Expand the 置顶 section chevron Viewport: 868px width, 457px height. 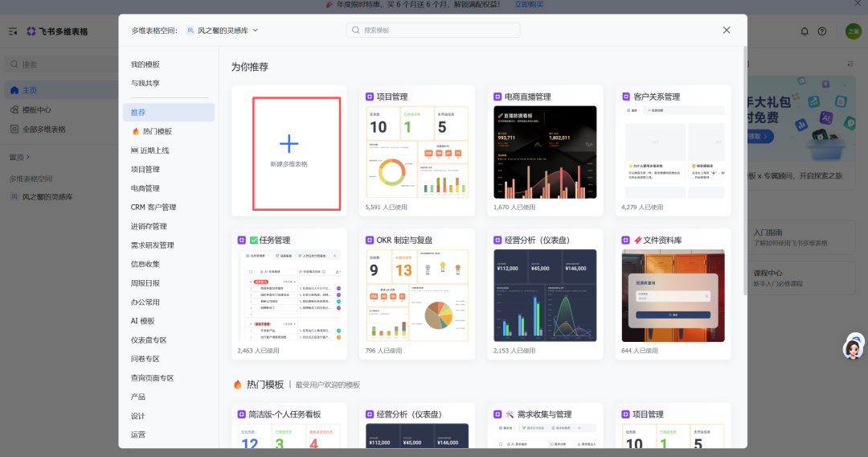pyautogui.click(x=27, y=158)
